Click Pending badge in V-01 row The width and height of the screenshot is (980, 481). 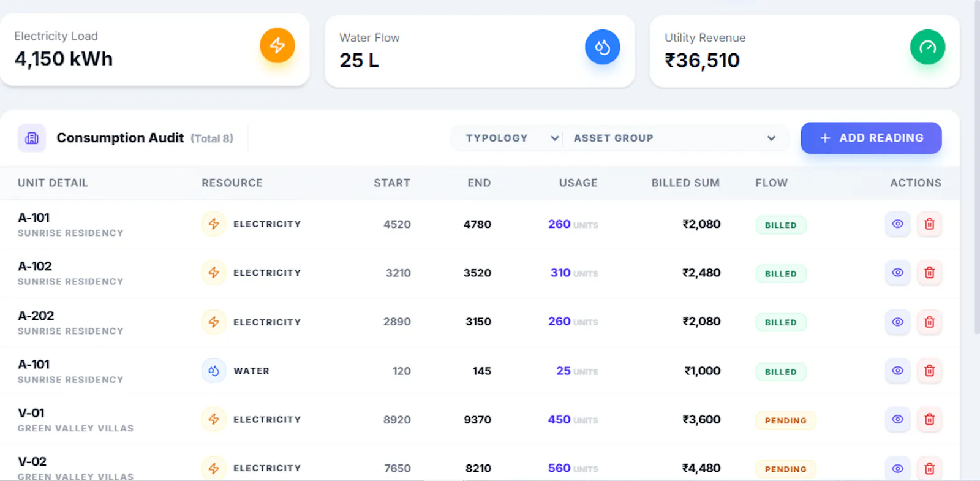click(x=786, y=420)
